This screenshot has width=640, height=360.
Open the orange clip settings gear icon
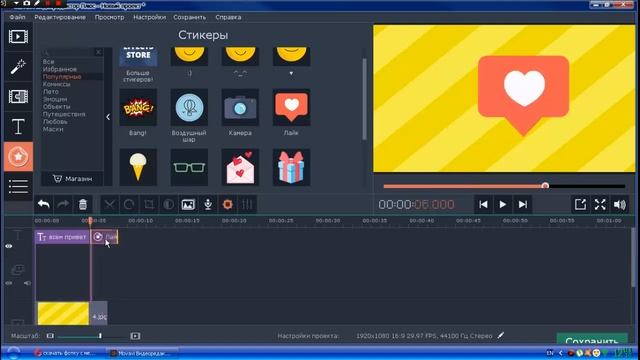[x=227, y=204]
